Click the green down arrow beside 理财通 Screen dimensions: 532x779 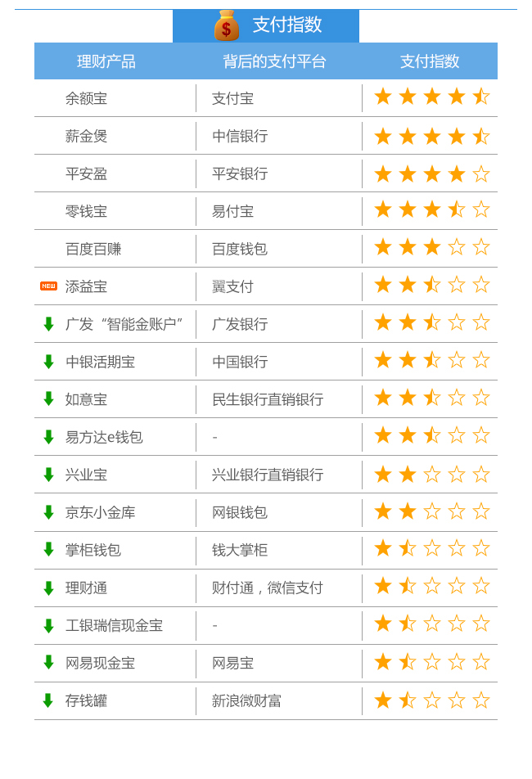point(48,588)
